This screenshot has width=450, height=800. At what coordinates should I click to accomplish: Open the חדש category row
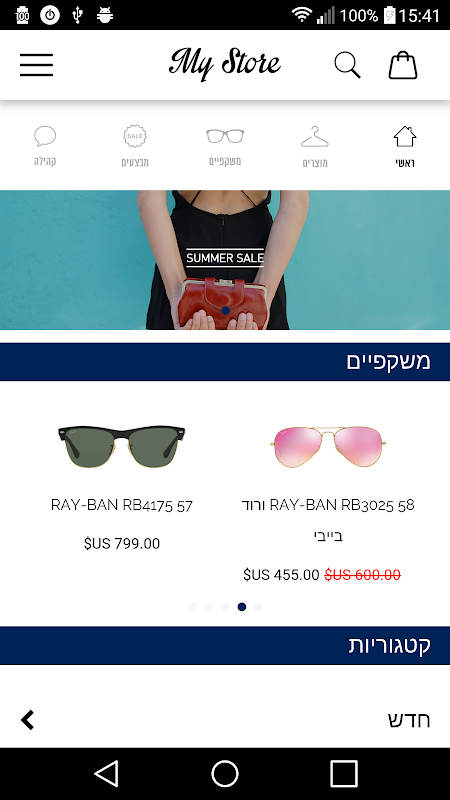[225, 720]
